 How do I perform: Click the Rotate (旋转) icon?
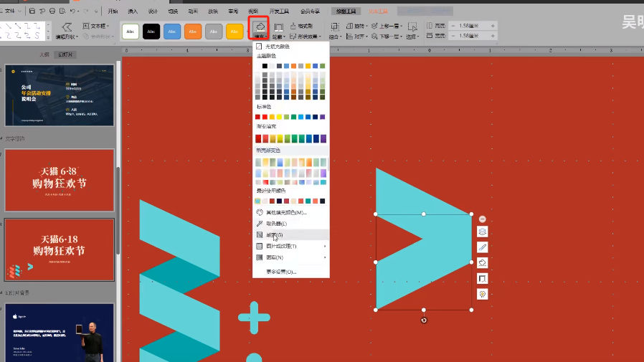click(x=349, y=26)
